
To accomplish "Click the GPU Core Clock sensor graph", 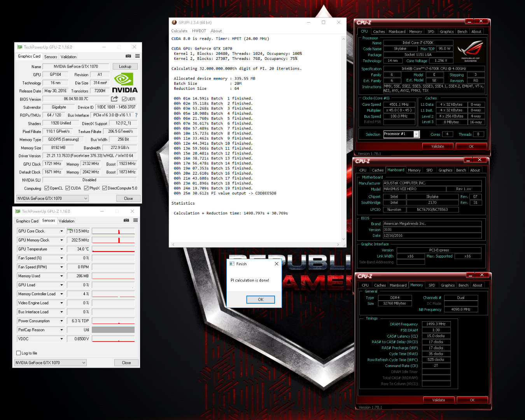I will click(113, 231).
